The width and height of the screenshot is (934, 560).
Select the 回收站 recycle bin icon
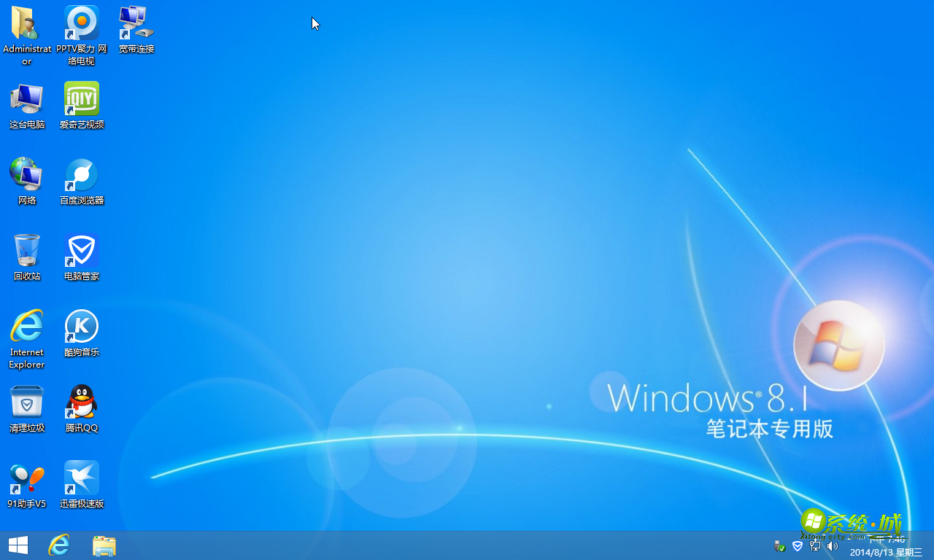(x=27, y=252)
